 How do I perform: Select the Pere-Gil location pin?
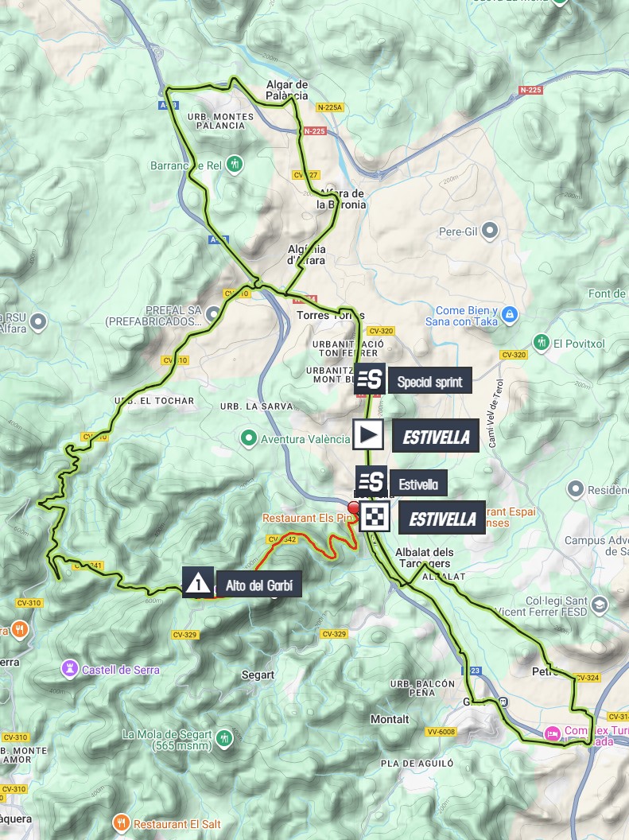tap(489, 231)
